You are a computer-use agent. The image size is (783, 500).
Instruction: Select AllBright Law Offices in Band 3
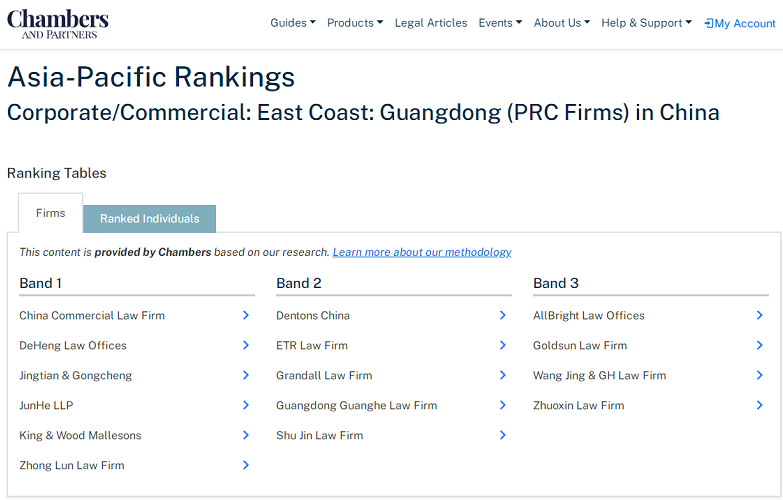pyautogui.click(x=589, y=316)
